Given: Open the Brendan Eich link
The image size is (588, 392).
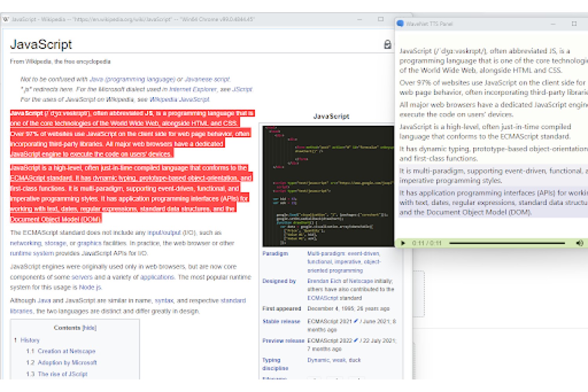Looking at the screenshot, I should click(325, 281).
